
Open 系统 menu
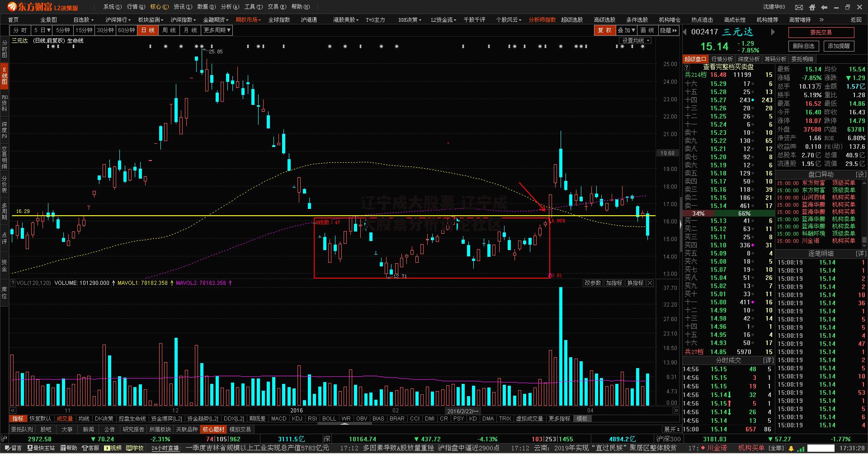[x=112, y=7]
